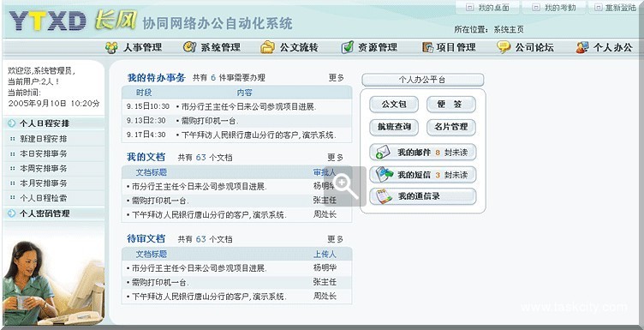This screenshot has height=330, width=644.
Task: Click the envelope icon beside 我的邮件
Action: click(x=383, y=152)
